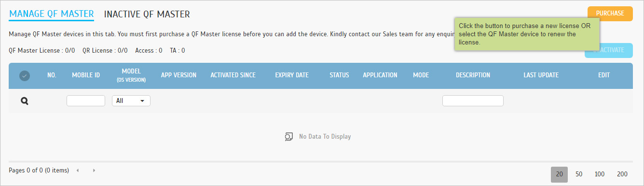
Task: Focus the Mobile ID filter field
Action: click(x=86, y=101)
